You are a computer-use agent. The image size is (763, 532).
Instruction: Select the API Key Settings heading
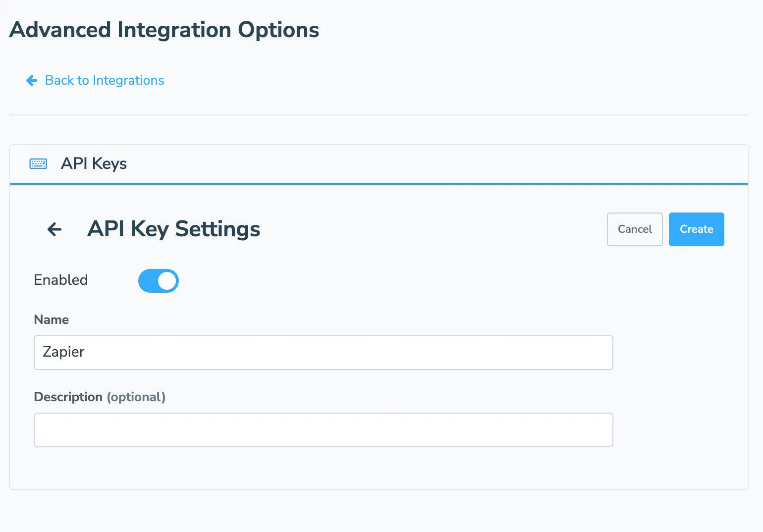[x=173, y=229]
